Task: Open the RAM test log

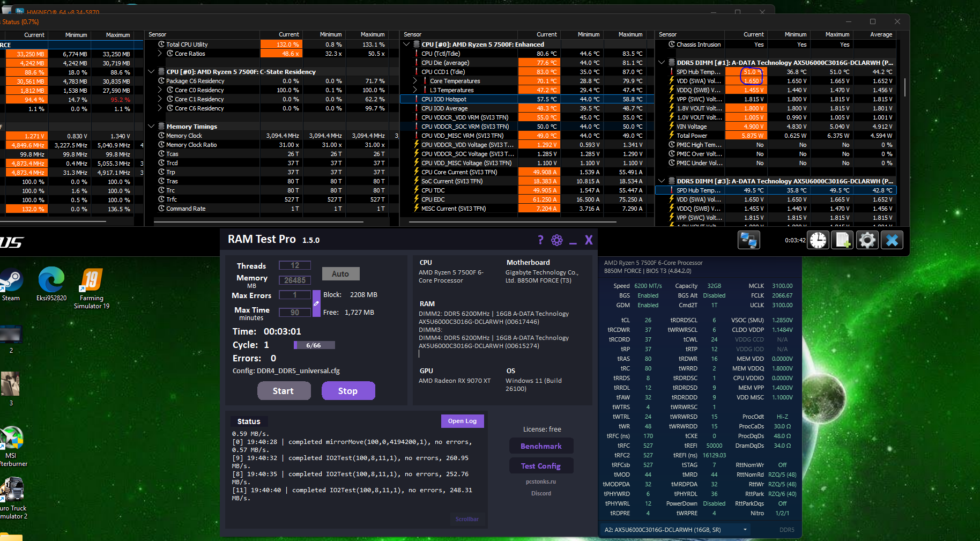Action: [462, 421]
